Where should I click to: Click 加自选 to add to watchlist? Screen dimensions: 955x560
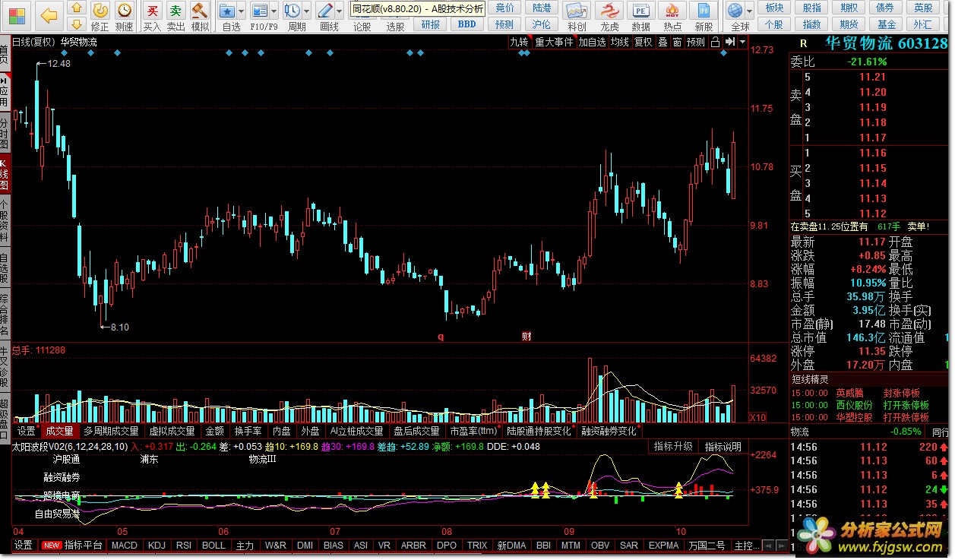pyautogui.click(x=592, y=43)
